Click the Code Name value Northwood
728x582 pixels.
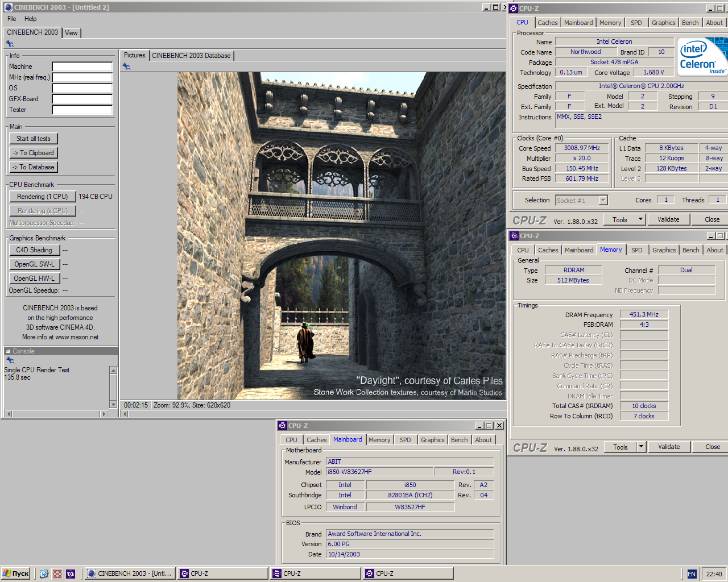point(585,52)
